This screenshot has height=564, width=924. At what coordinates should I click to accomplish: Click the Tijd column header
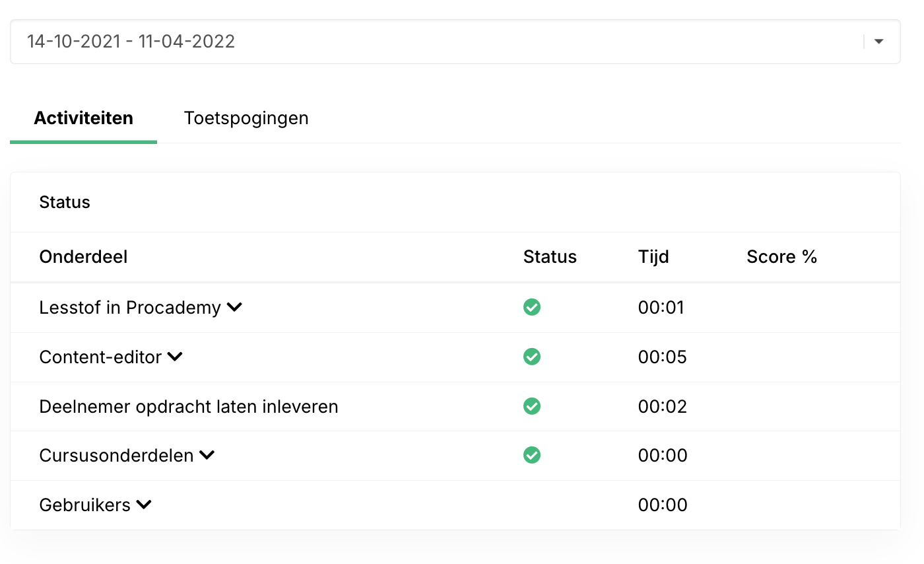pos(653,257)
